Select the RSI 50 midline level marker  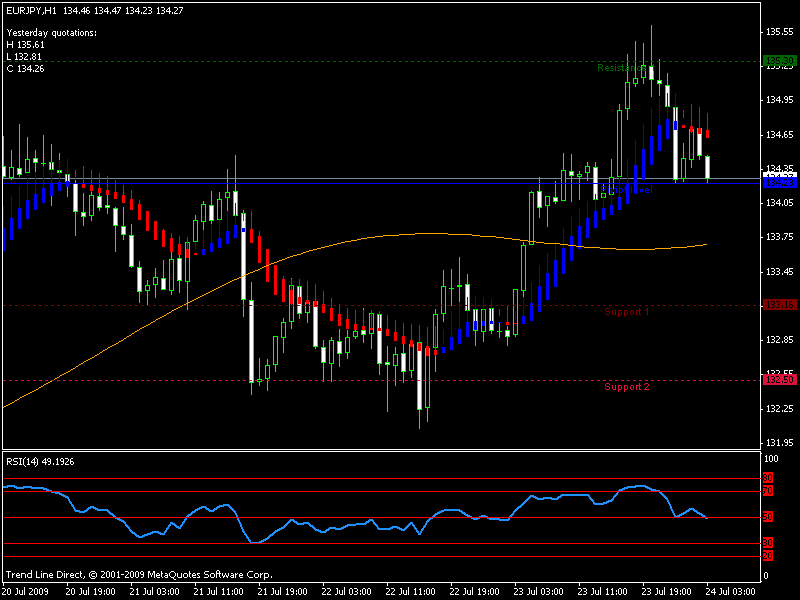point(768,517)
